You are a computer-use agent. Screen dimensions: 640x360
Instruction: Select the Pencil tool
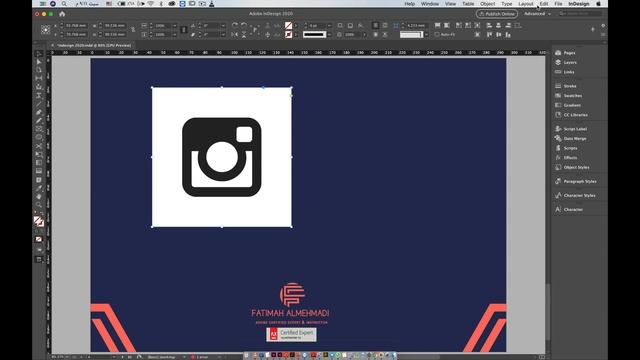39,120
